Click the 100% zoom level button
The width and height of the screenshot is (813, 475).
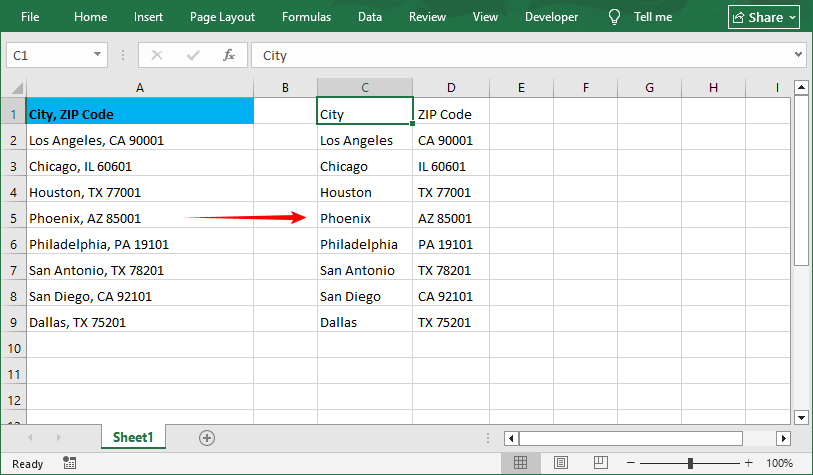point(779,463)
